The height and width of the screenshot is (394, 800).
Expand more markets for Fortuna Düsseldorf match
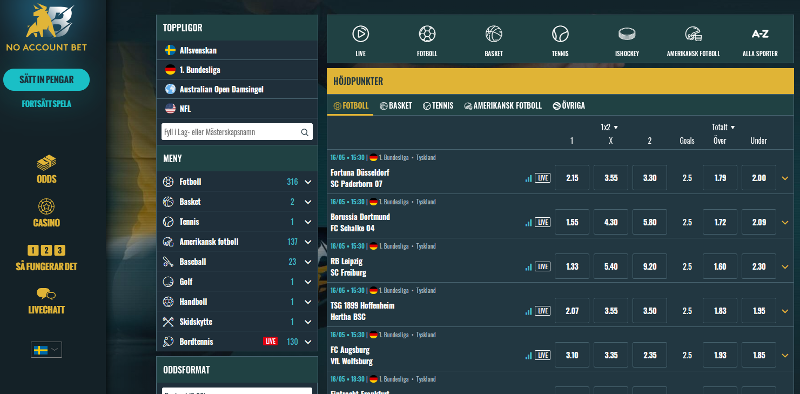pos(785,178)
